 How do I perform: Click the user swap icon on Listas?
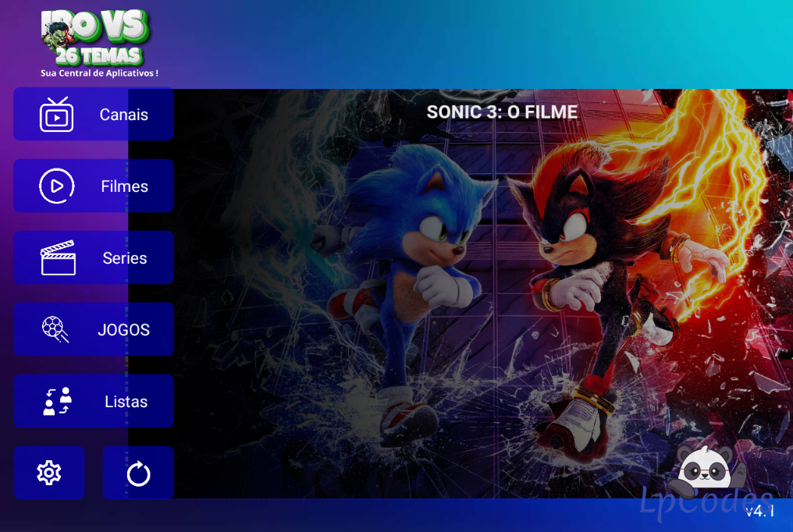pyautogui.click(x=57, y=401)
